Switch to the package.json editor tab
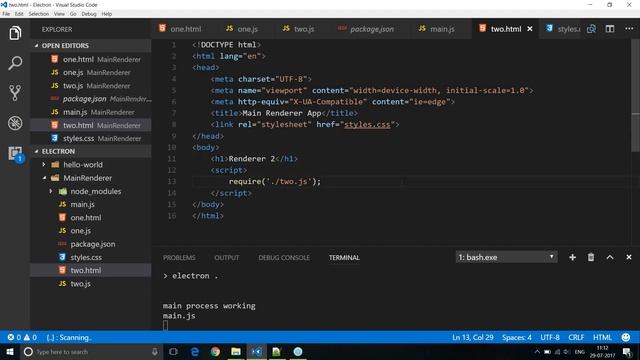This screenshot has width=640, height=360. (366, 29)
